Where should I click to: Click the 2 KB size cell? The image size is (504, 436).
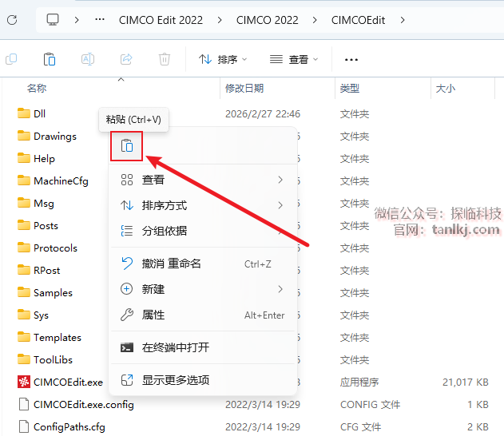click(478, 427)
